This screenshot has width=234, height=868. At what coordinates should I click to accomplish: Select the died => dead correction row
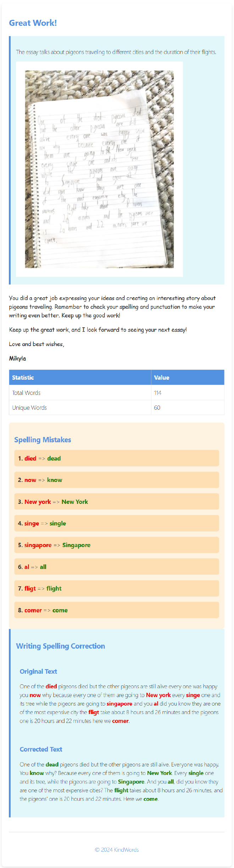(x=117, y=458)
